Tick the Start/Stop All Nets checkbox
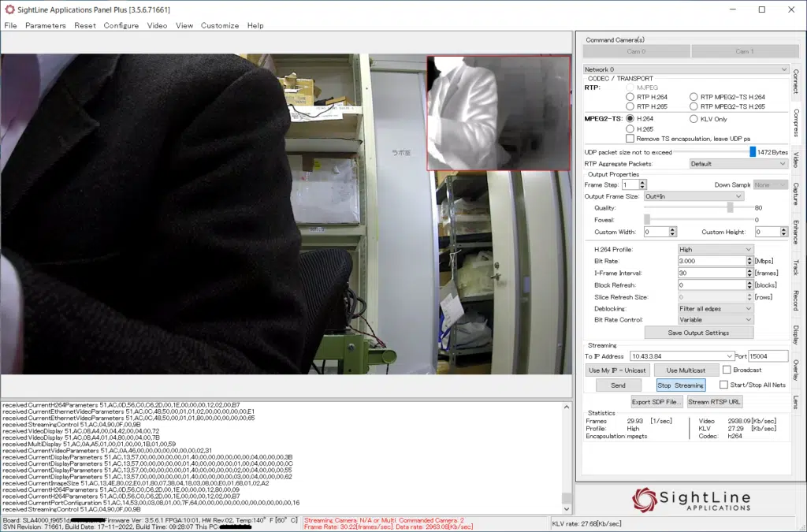 click(x=723, y=385)
